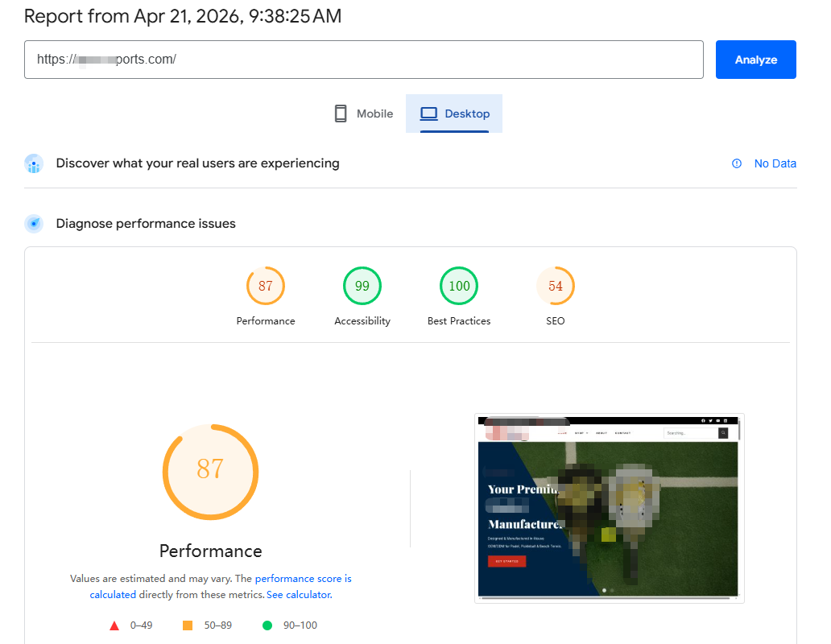Screen dimensions: 831x644
Task: Open the See calculator link
Action: click(299, 595)
